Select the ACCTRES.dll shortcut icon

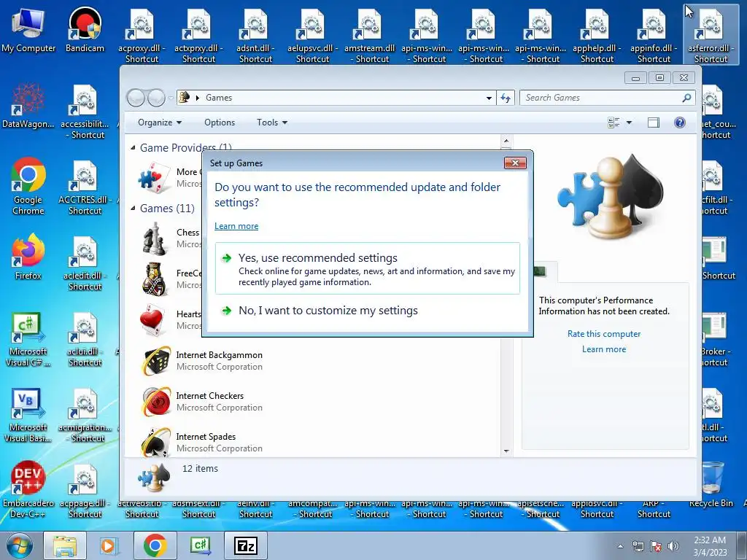click(85, 187)
